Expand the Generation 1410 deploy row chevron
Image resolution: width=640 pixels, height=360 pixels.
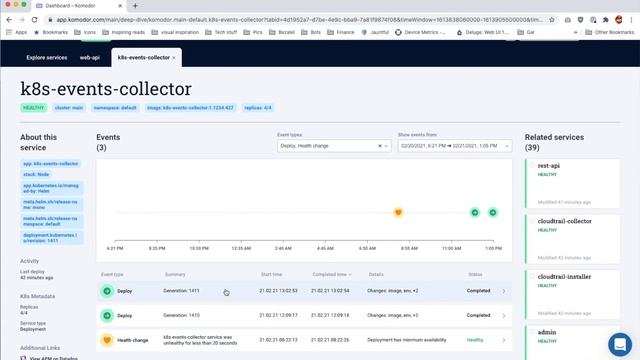click(504, 316)
